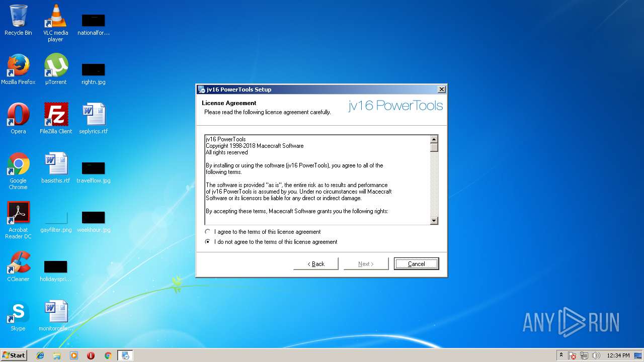Launch VLC media player shortcut

(56, 23)
